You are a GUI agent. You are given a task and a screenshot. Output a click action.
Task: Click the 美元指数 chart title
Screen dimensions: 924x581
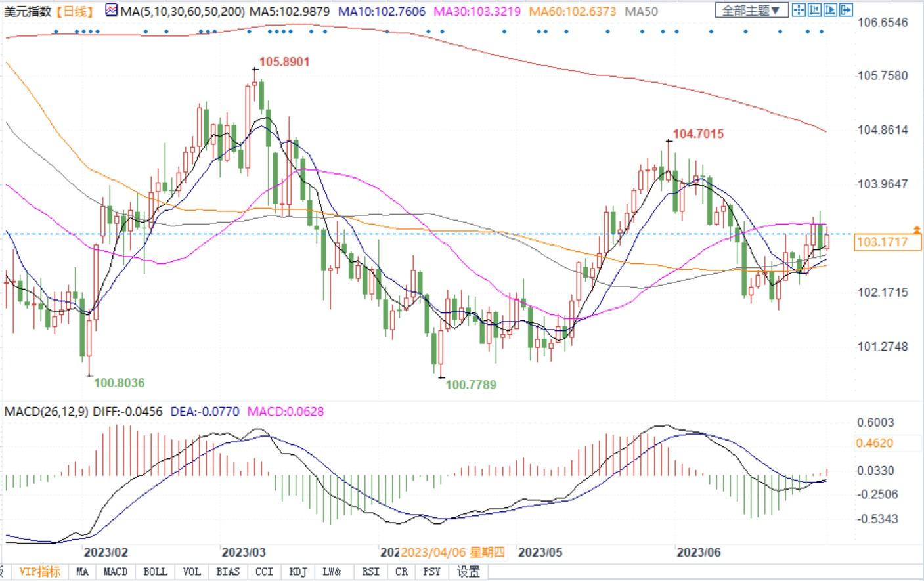(28, 11)
